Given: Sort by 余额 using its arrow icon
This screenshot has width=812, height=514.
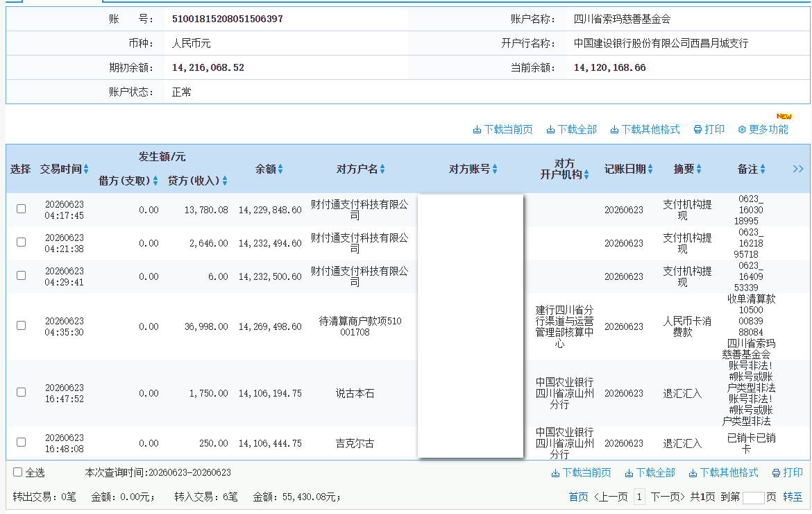Looking at the screenshot, I should 280,169.
